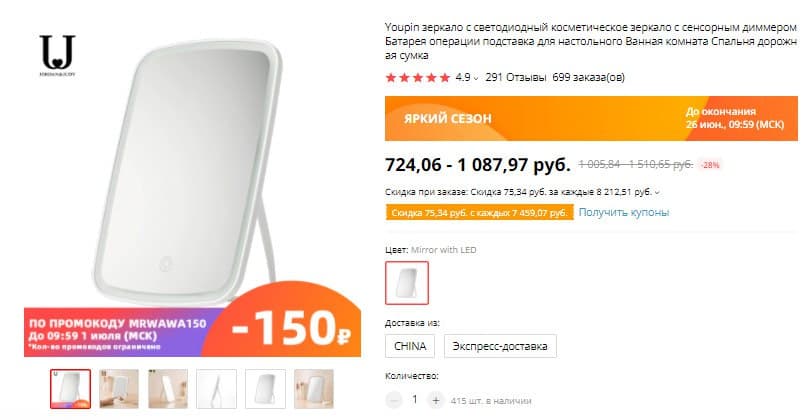This screenshot has height=420, width=806.
Task: Click the red star rating icons
Action: pyautogui.click(x=417, y=78)
